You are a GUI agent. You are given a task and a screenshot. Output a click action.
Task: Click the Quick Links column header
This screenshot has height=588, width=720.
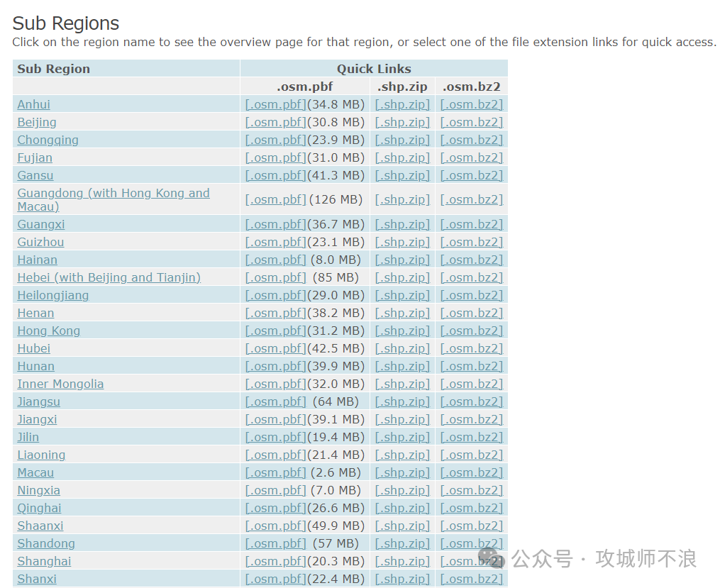(x=374, y=69)
